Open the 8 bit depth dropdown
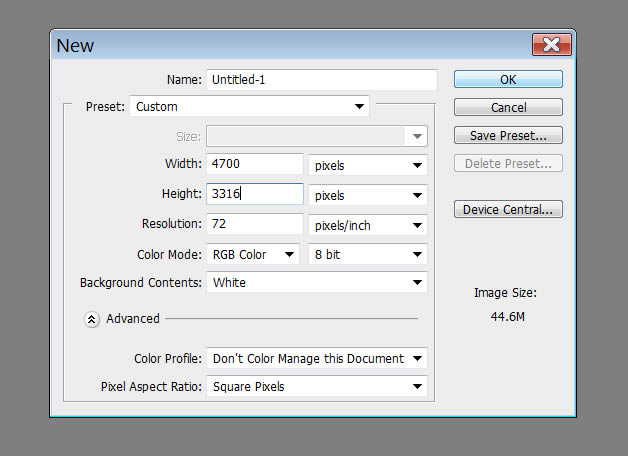The height and width of the screenshot is (456, 628). [x=368, y=254]
